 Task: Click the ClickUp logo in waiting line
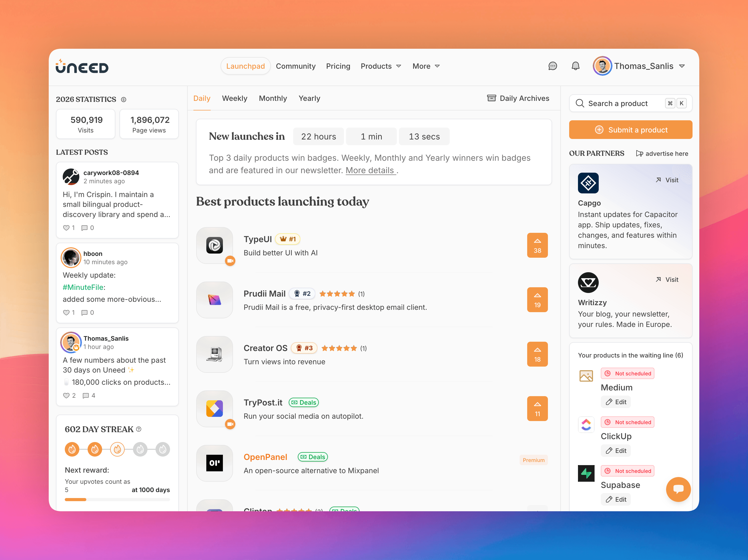pos(586,425)
